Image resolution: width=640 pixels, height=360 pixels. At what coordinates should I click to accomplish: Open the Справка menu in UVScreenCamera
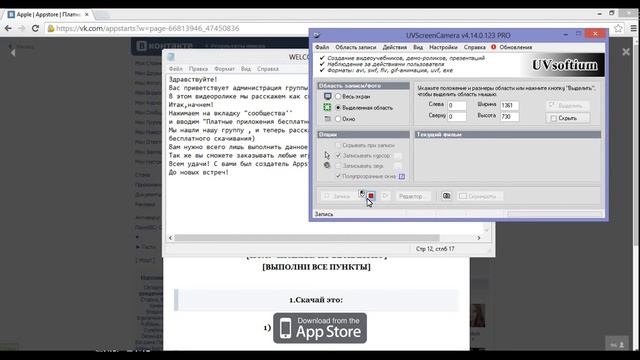474,47
